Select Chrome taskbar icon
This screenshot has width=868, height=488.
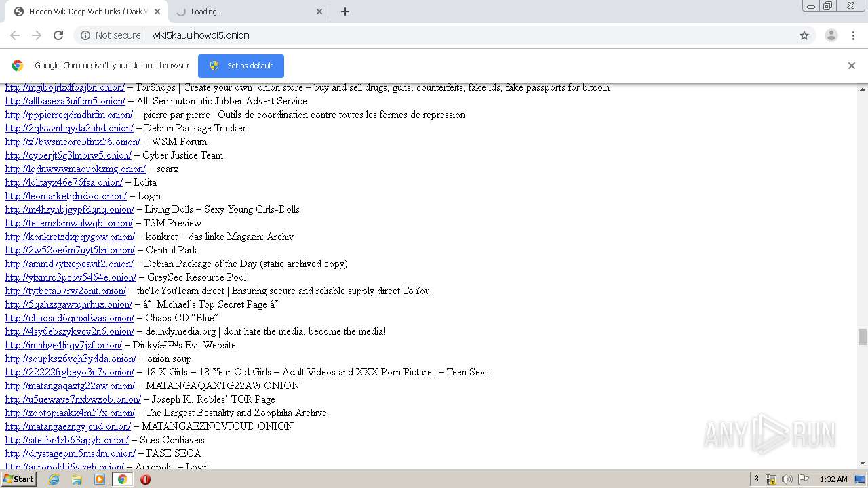click(x=123, y=479)
